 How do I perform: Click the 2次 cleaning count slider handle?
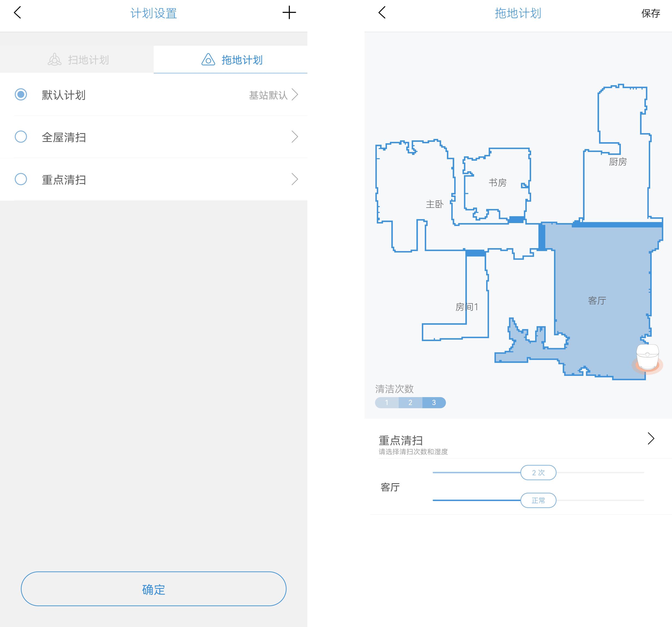coord(538,473)
